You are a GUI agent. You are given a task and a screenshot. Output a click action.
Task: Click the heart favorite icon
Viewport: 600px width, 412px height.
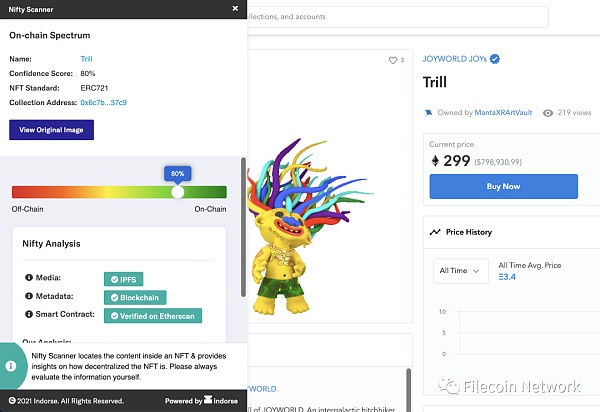coord(393,60)
